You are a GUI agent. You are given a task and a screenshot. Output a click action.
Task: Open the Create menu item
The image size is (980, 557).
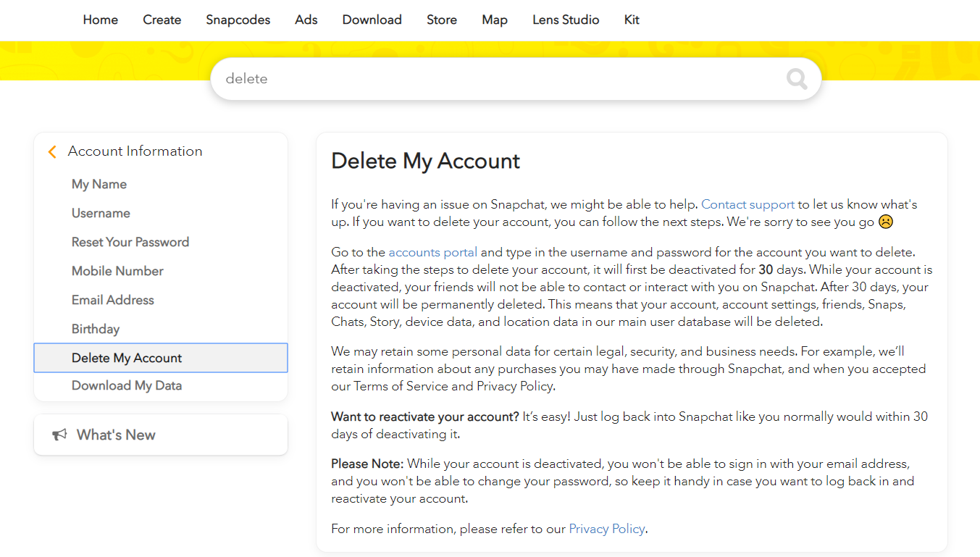pyautogui.click(x=162, y=20)
